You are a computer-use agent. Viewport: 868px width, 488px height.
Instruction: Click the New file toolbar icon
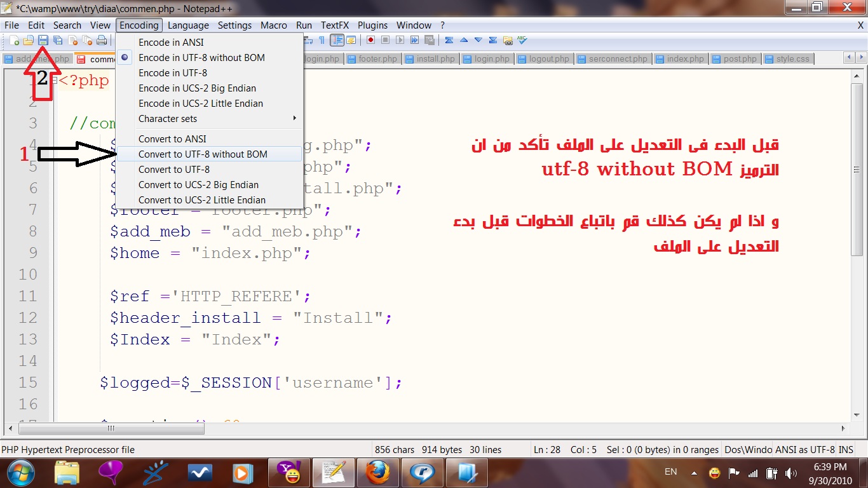point(14,41)
